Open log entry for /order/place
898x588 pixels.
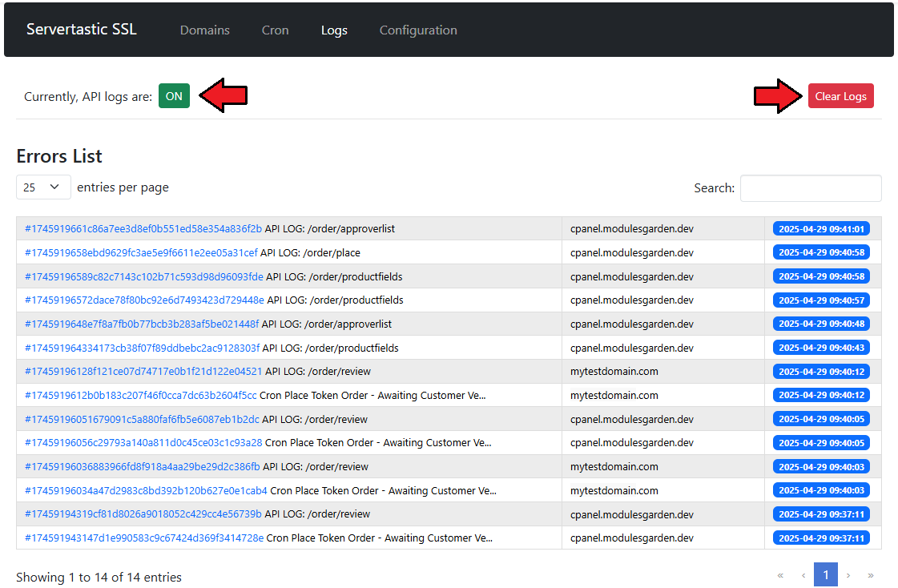[x=141, y=253]
